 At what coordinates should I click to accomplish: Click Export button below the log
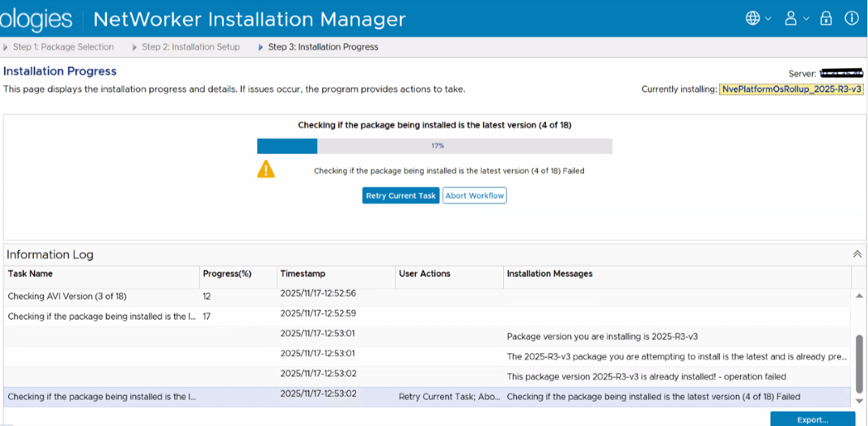click(x=812, y=419)
